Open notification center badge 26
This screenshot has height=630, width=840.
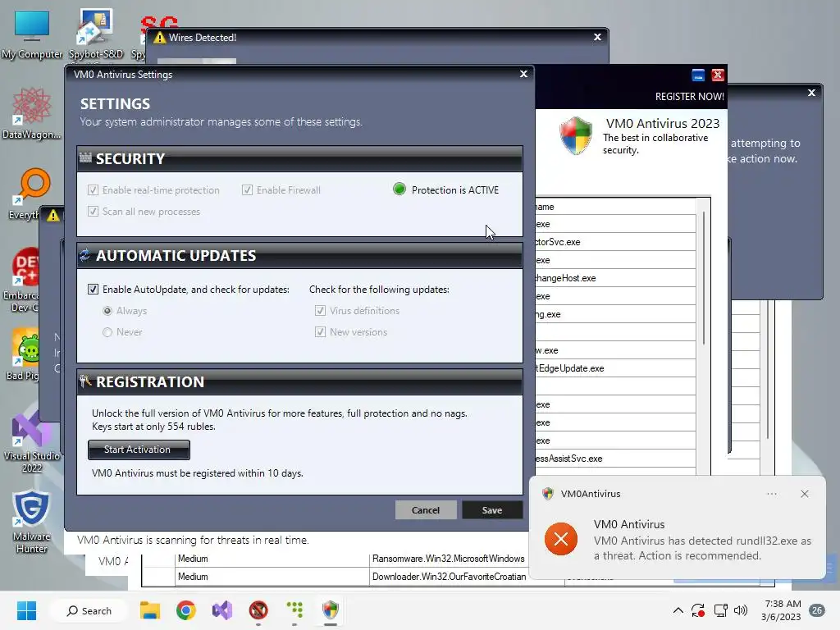[817, 610]
